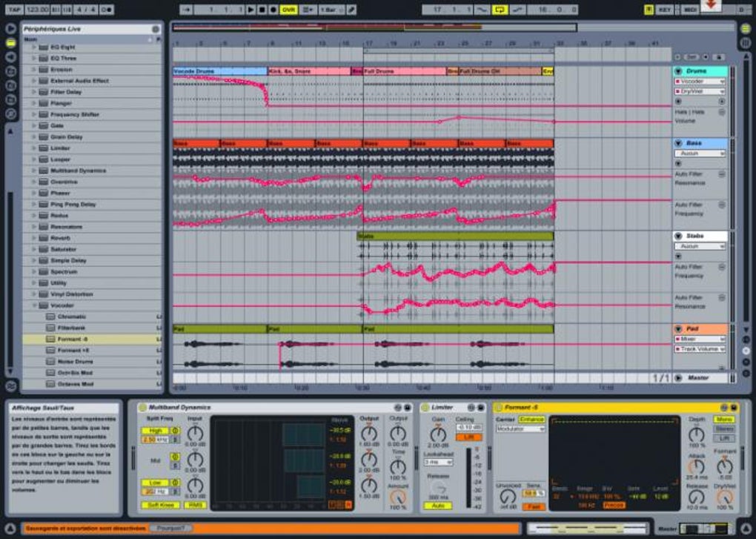The image size is (756, 539).
Task: Toggle the Low band activator
Action: coord(175,482)
